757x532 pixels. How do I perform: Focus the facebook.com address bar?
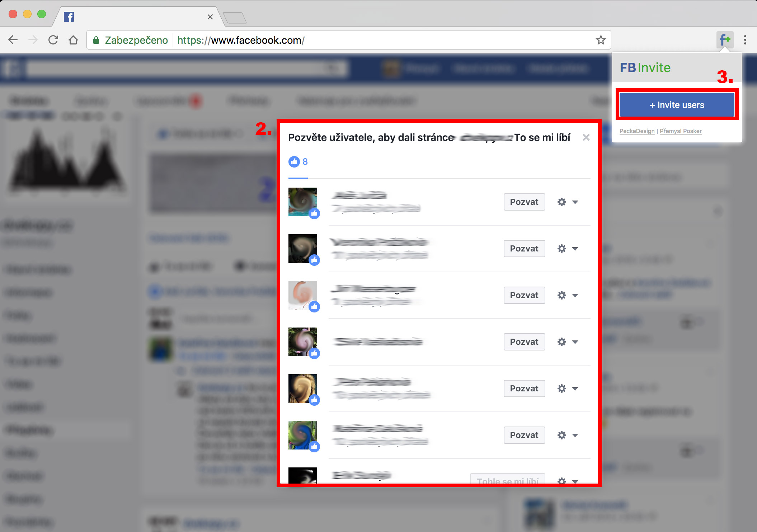349,40
